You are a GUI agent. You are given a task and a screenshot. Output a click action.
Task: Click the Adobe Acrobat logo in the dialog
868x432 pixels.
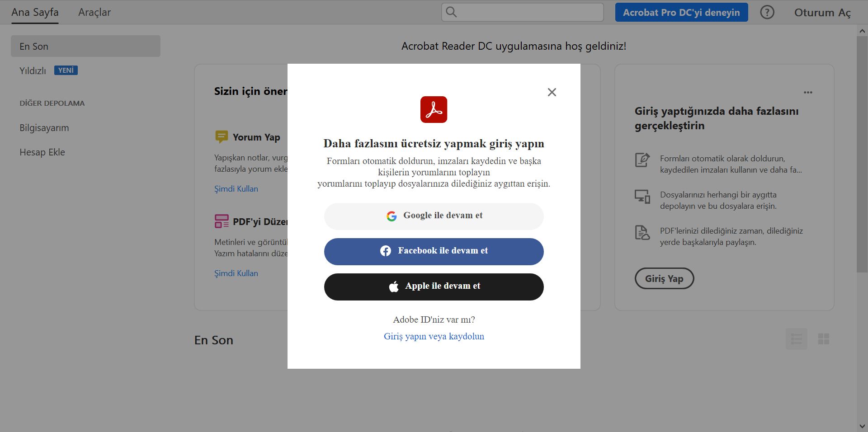click(434, 109)
